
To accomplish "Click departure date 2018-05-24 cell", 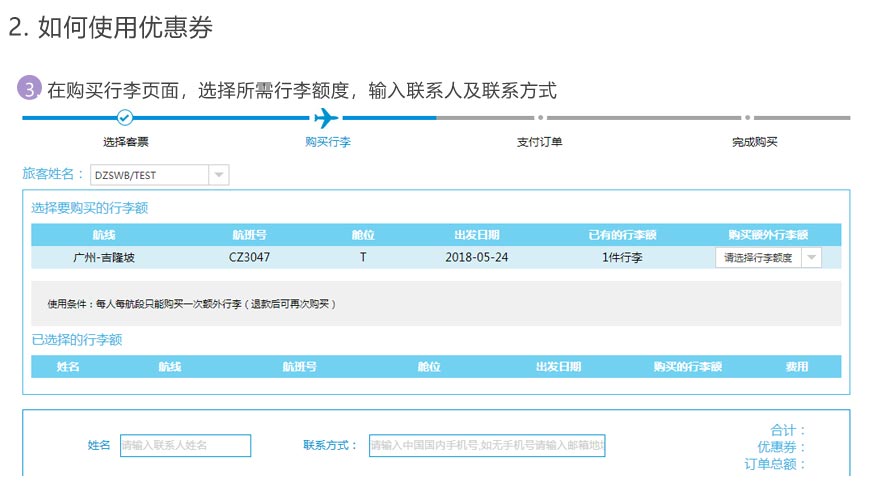I will [x=476, y=257].
